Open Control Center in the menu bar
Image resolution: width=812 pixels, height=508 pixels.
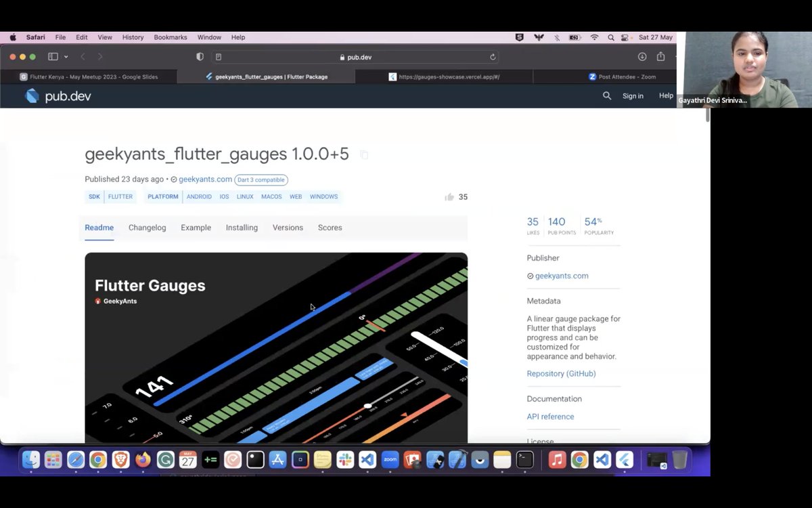(x=625, y=37)
